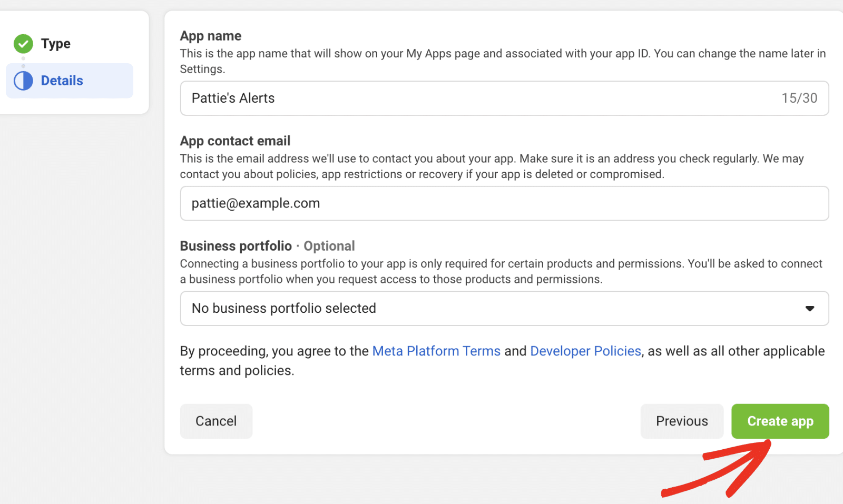The height and width of the screenshot is (504, 843).
Task: Click the Optional label text
Action: pos(329,246)
